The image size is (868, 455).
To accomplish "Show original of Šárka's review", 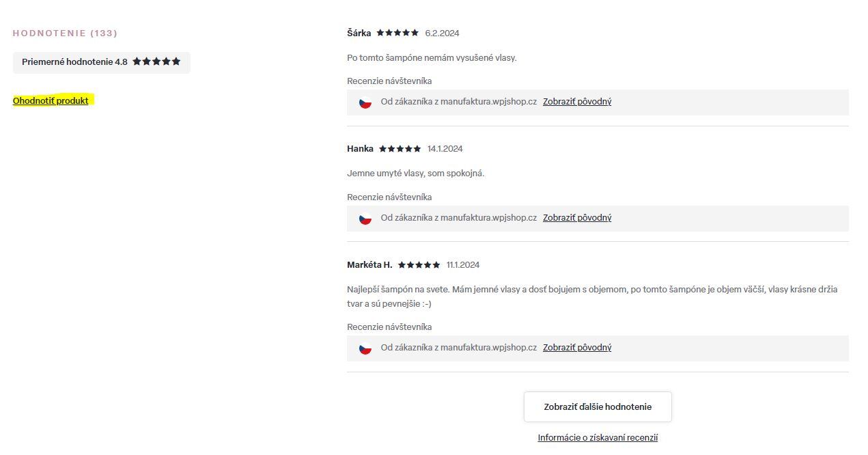I will click(577, 102).
